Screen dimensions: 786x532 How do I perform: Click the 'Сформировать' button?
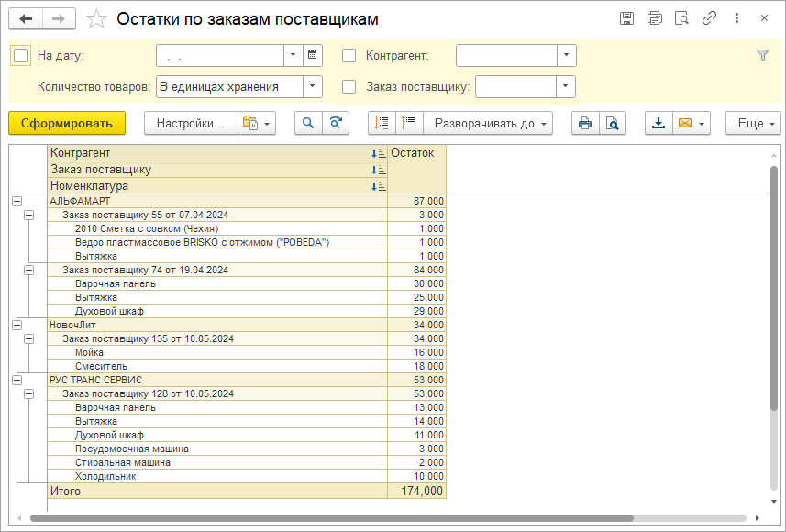tap(66, 123)
